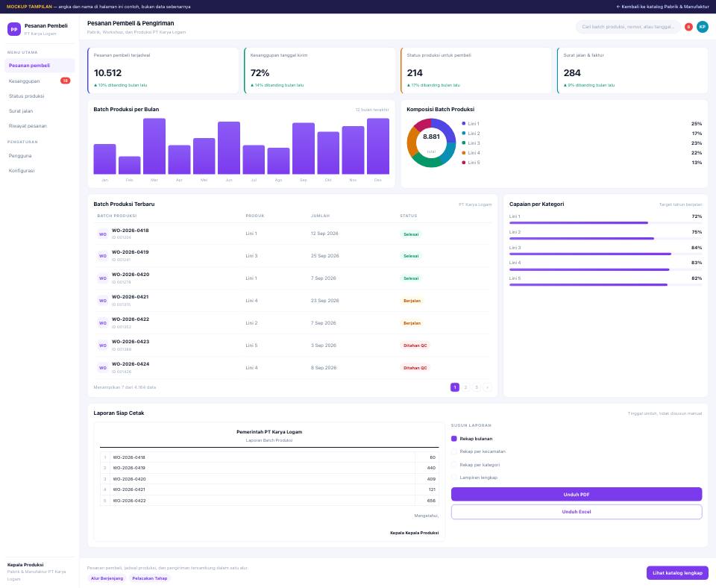
Task: Click WO-2026-0420 in report preview
Action: point(129,479)
